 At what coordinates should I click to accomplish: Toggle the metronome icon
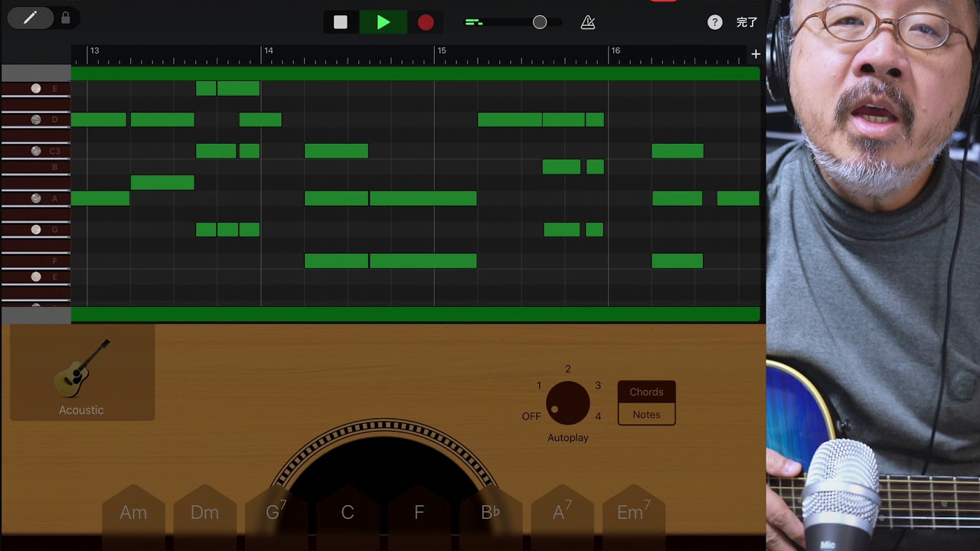(588, 23)
